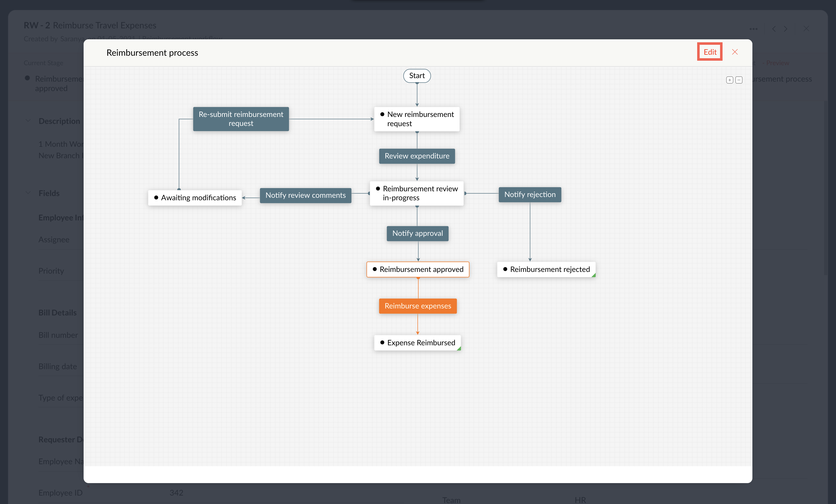Image resolution: width=836 pixels, height=504 pixels.
Task: Go to the next record arrow
Action: pyautogui.click(x=785, y=29)
